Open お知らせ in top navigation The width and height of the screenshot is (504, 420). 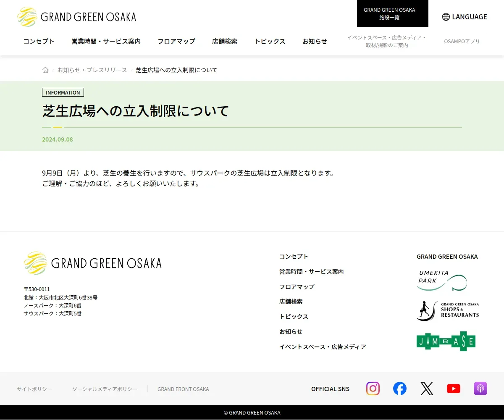[315, 41]
